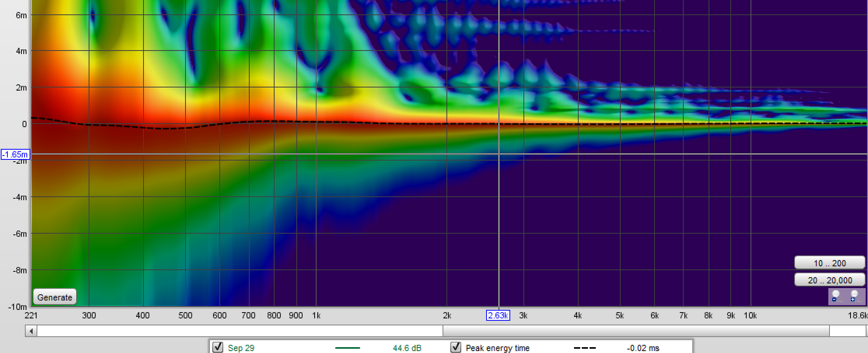Click the Peak energy time dashed line sample

tap(584, 348)
